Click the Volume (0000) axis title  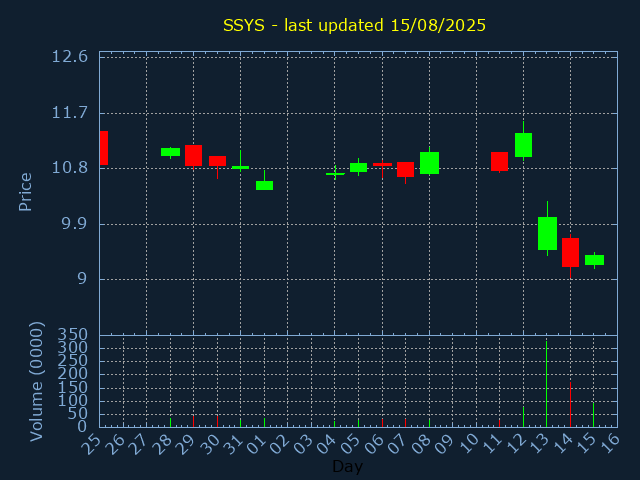pyautogui.click(x=36, y=382)
